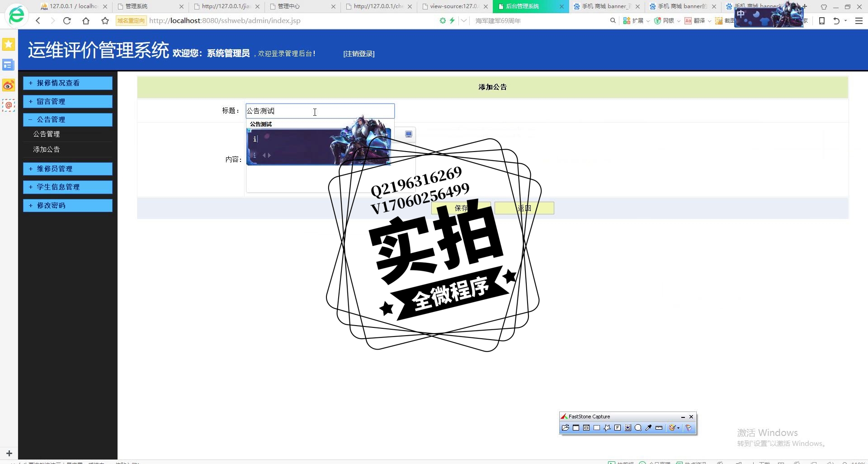Image resolution: width=868 pixels, height=464 pixels.
Task: Open the address bar dropdown arrow
Action: pyautogui.click(x=464, y=21)
